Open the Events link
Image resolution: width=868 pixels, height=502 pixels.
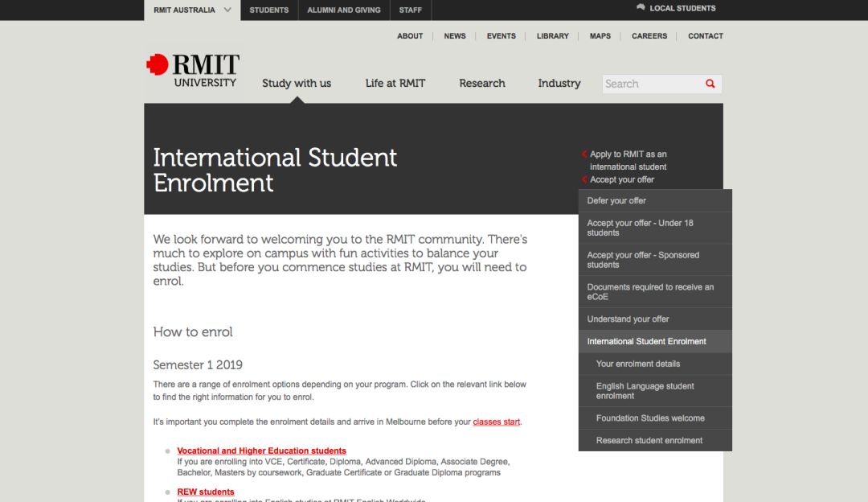501,36
